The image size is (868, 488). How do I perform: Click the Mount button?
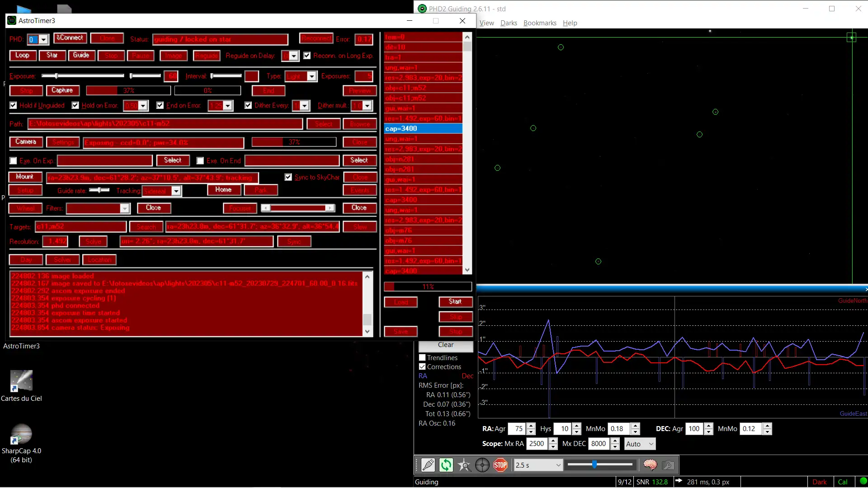point(25,177)
